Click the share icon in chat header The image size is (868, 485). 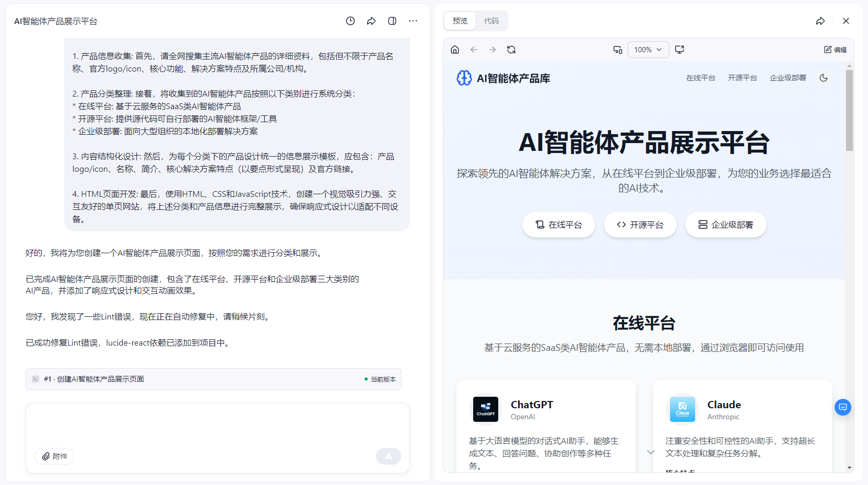(x=371, y=21)
